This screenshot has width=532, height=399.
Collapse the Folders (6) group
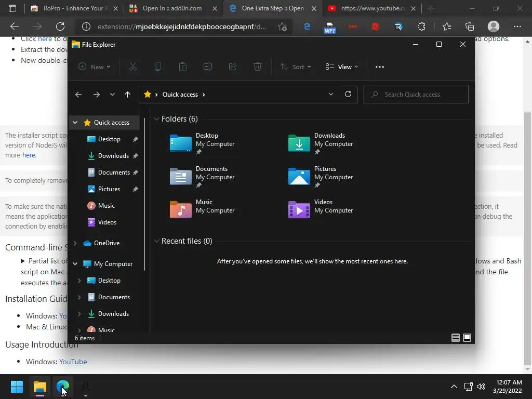coord(156,119)
